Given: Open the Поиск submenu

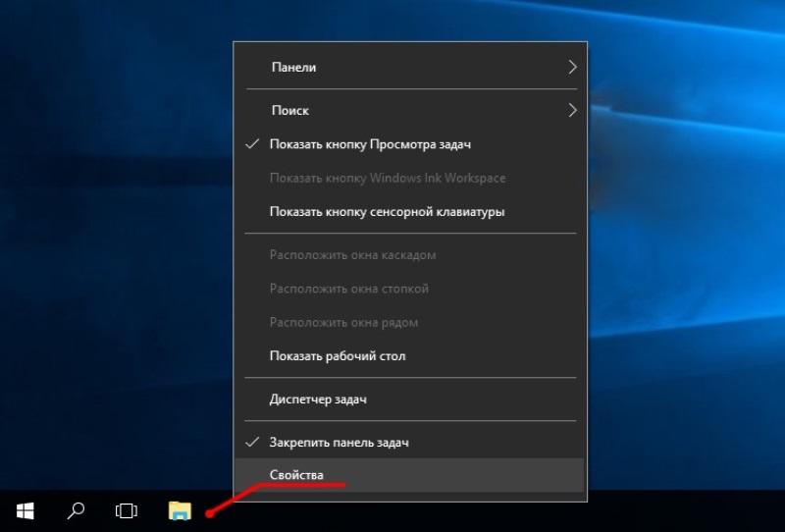Looking at the screenshot, I should coord(410,110).
